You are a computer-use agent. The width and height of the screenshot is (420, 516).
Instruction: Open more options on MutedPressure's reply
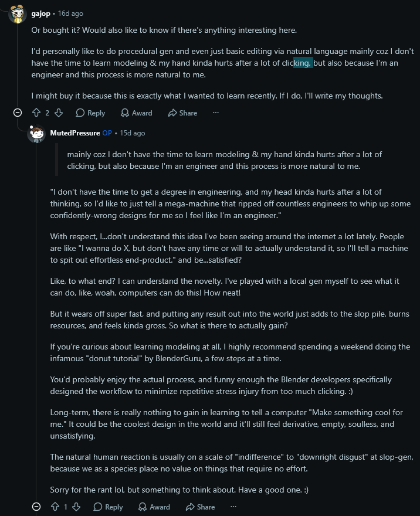point(233,507)
